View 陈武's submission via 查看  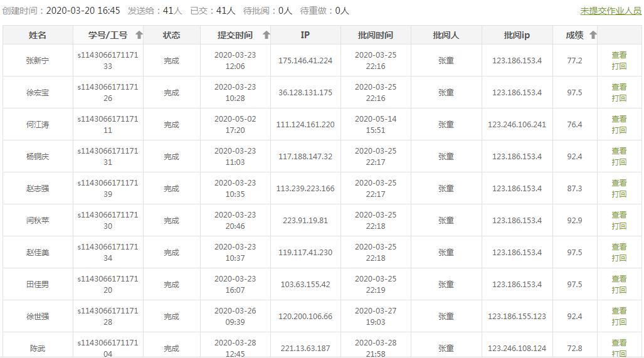tap(619, 343)
